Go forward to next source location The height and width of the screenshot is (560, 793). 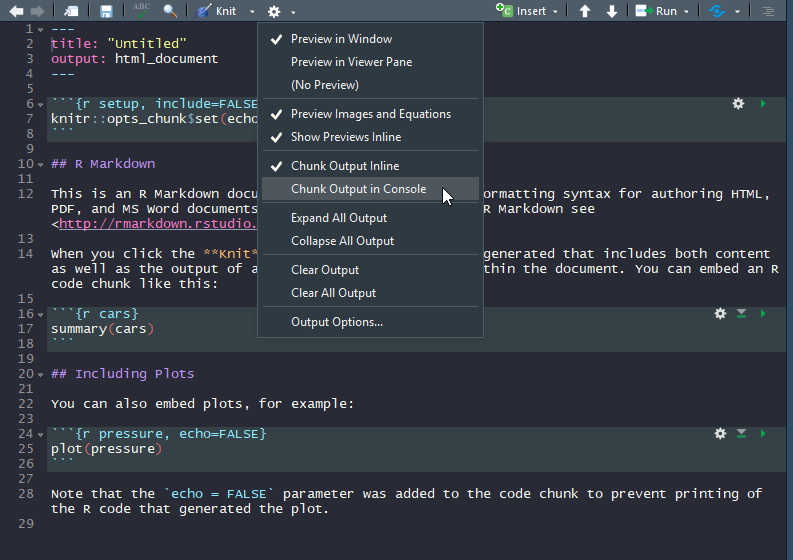37,11
